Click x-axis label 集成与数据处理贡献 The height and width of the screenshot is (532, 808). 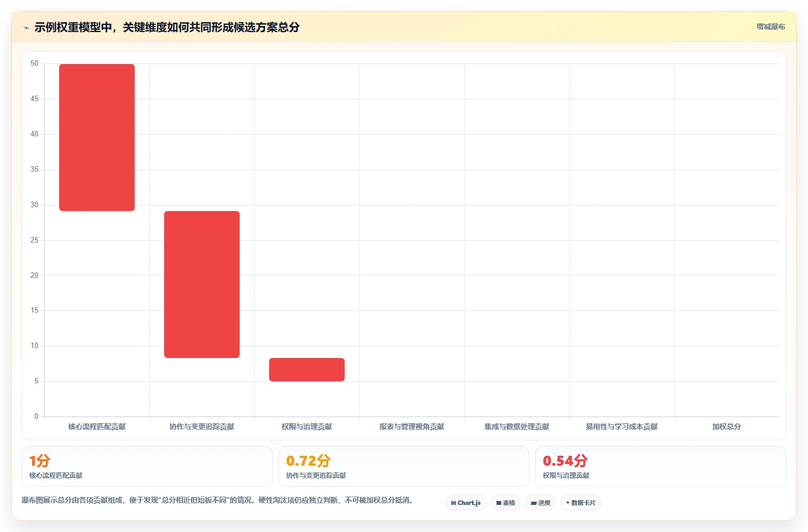pyautogui.click(x=517, y=426)
